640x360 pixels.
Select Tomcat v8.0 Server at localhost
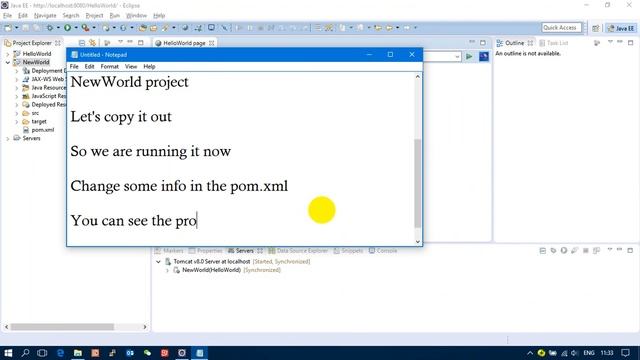[x=211, y=262]
